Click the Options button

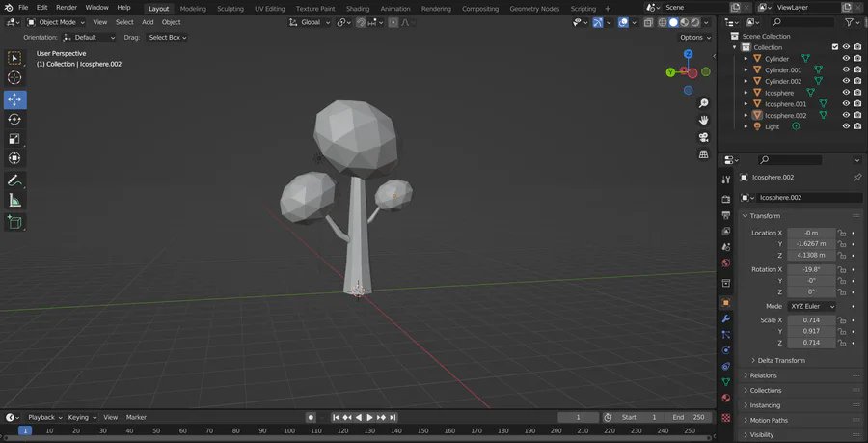click(x=694, y=37)
